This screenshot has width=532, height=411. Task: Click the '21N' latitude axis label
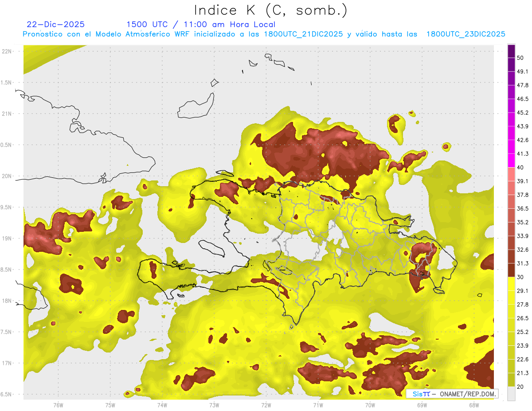pyautogui.click(x=6, y=114)
